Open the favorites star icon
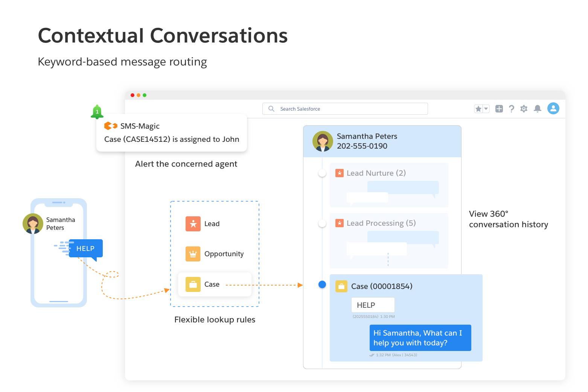588x392 pixels. (x=478, y=109)
